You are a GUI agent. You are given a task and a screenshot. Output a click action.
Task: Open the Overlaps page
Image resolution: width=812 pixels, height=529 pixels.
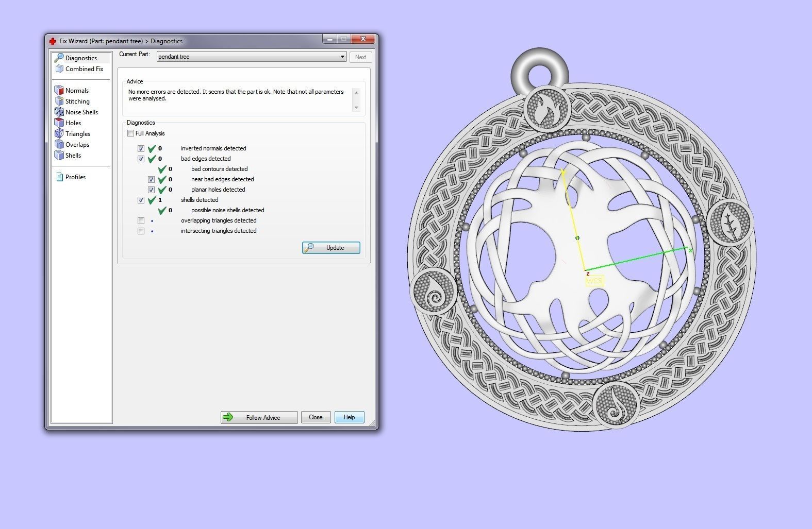(77, 144)
